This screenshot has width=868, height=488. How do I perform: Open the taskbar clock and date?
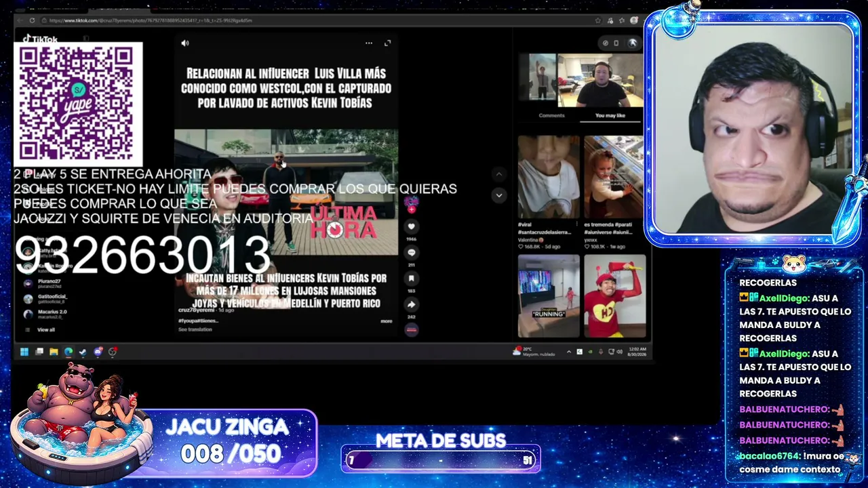[637, 351]
